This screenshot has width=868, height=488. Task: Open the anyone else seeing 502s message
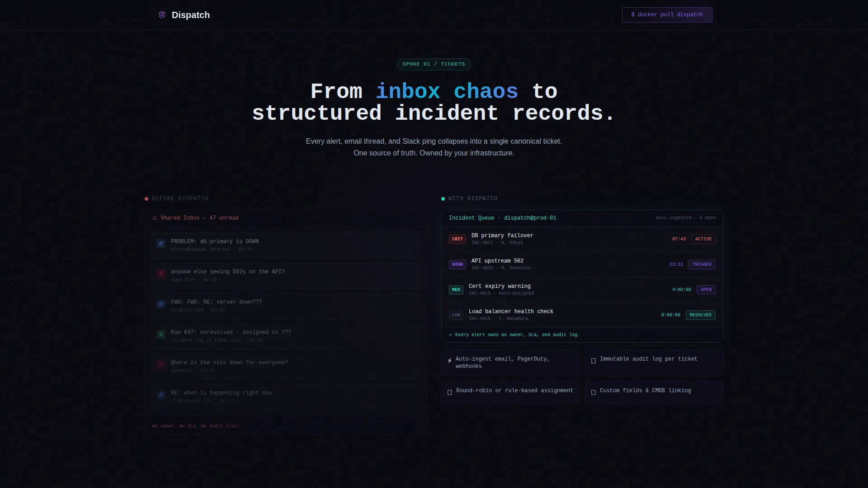pyautogui.click(x=286, y=276)
